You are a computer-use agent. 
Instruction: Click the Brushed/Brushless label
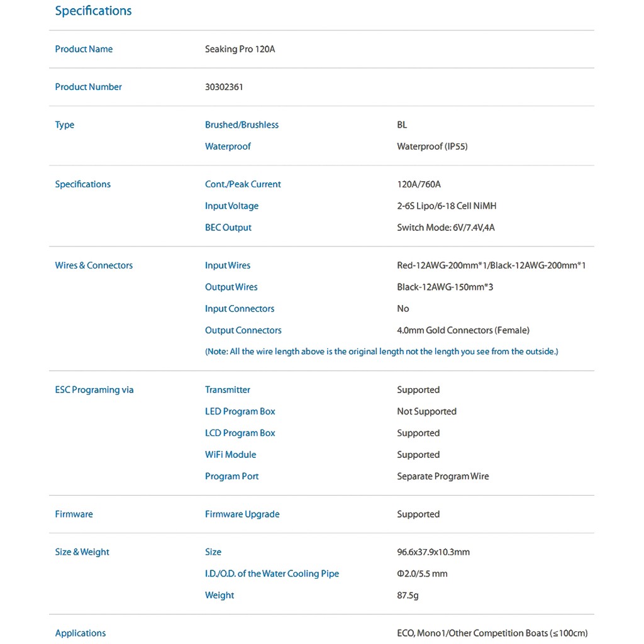pyautogui.click(x=241, y=125)
